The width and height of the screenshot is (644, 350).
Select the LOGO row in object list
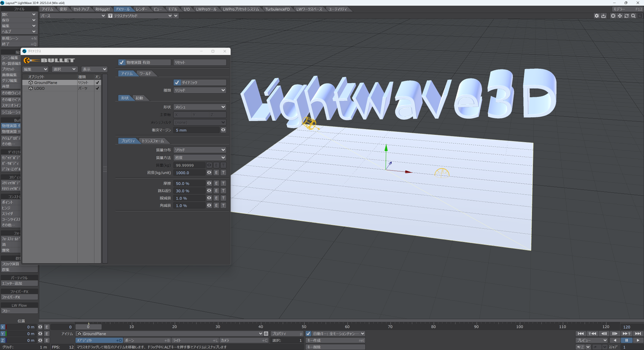point(61,88)
